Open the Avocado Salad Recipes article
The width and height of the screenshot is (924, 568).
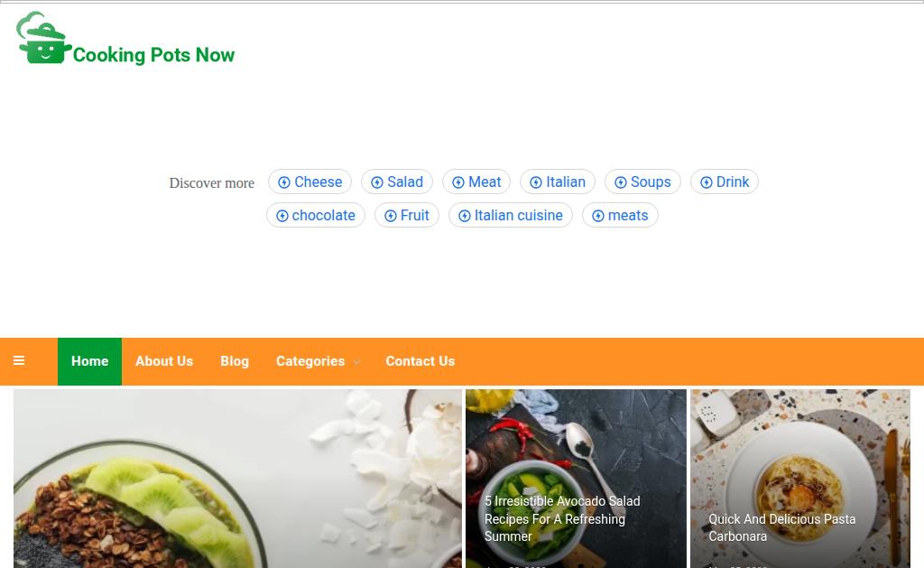click(562, 518)
